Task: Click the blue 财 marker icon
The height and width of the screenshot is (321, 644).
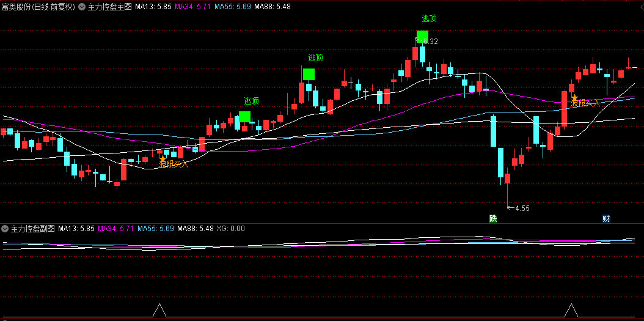Action: point(606,219)
